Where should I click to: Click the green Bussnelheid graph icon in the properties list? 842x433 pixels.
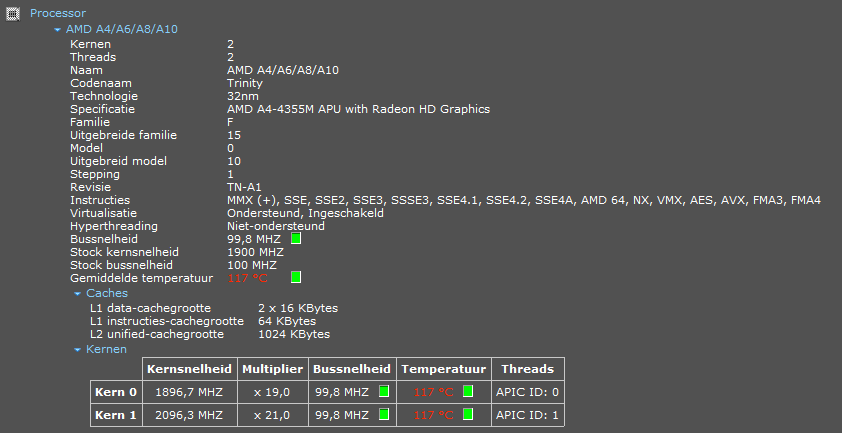point(296,238)
